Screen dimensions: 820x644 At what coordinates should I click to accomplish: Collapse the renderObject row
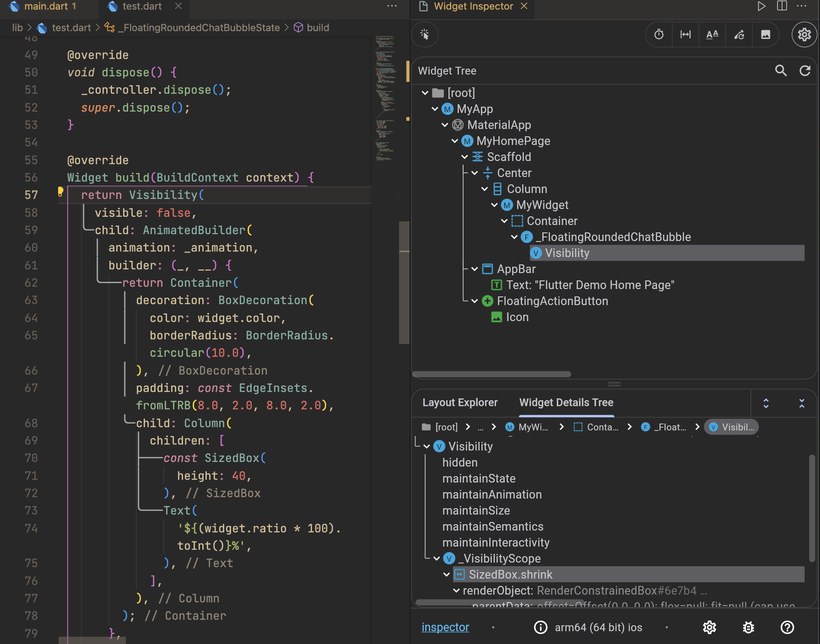456,590
